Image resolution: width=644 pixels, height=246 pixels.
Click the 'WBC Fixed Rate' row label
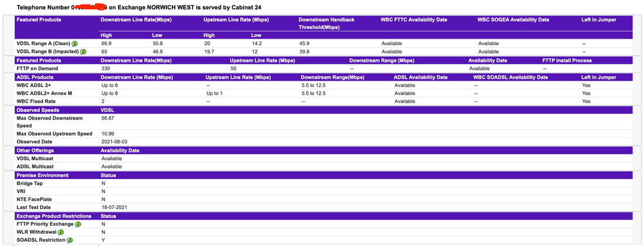[x=36, y=101]
